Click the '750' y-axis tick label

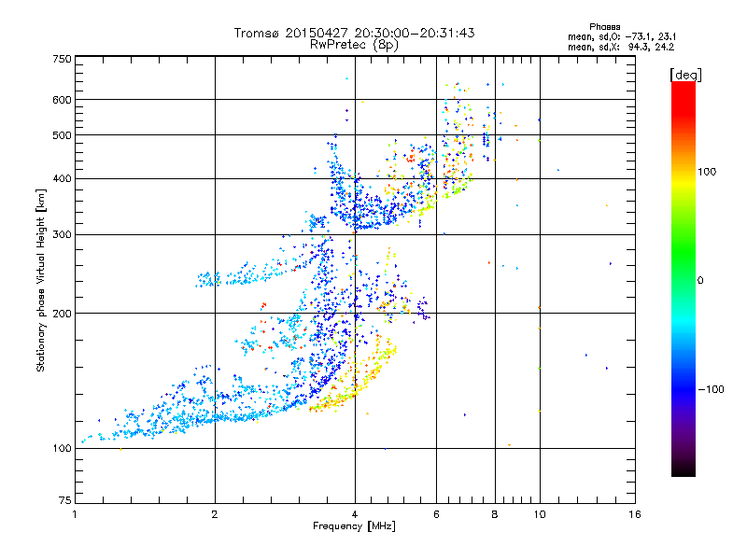pos(63,59)
